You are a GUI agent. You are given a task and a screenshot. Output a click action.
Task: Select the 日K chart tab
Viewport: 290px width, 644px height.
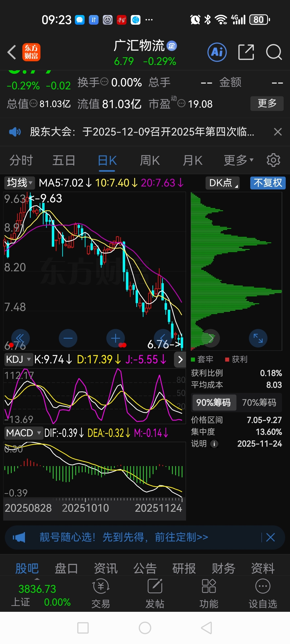click(x=107, y=160)
